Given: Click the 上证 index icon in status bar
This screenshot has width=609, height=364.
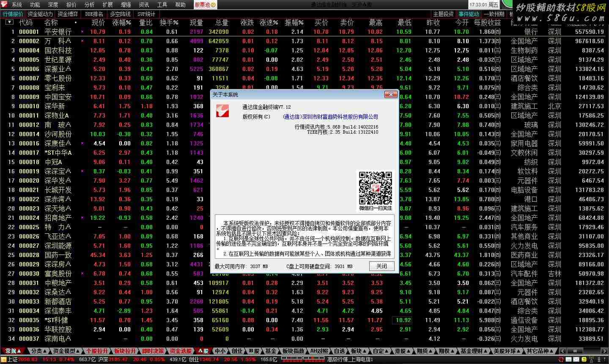Looking at the screenshot, I should point(4,360).
